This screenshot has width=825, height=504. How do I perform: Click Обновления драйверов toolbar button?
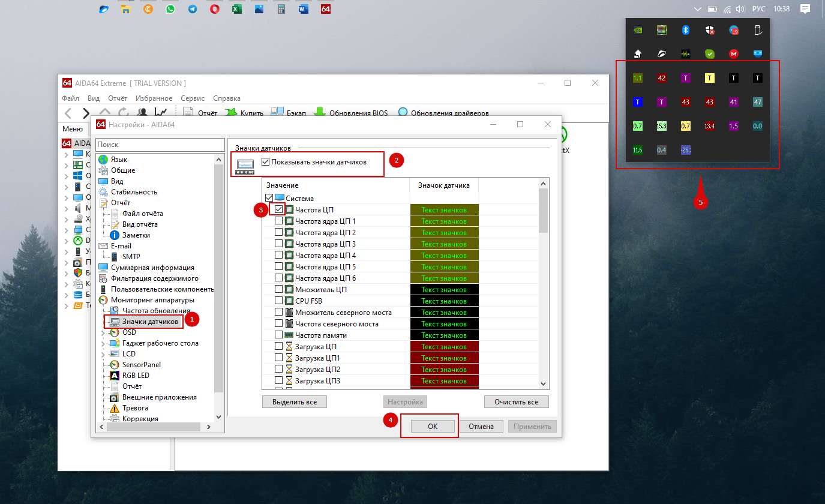coord(443,113)
